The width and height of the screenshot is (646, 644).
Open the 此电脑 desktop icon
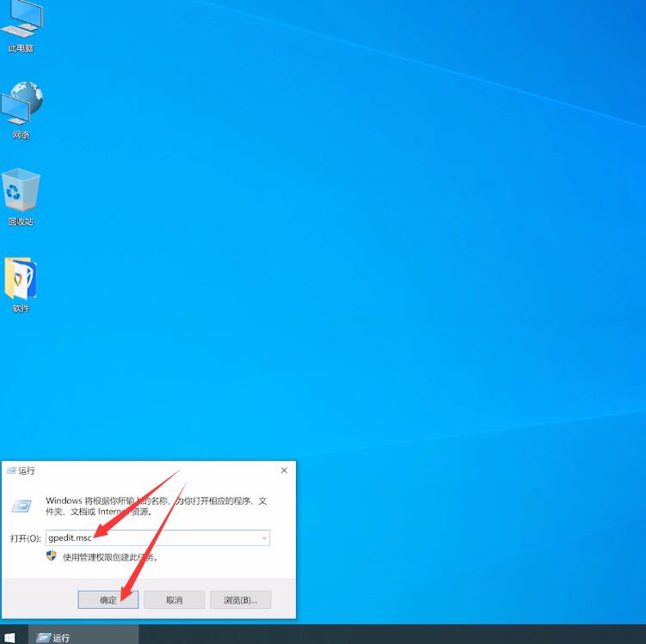tap(22, 26)
